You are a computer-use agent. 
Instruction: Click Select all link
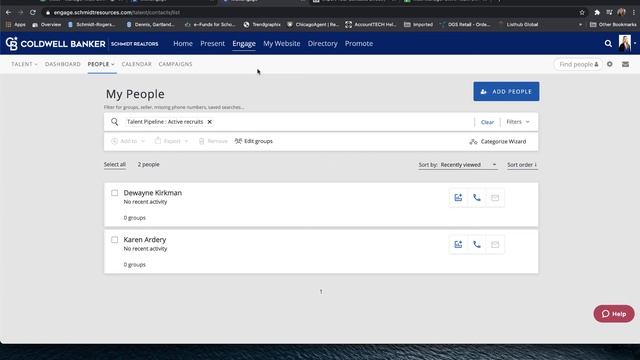click(x=115, y=164)
